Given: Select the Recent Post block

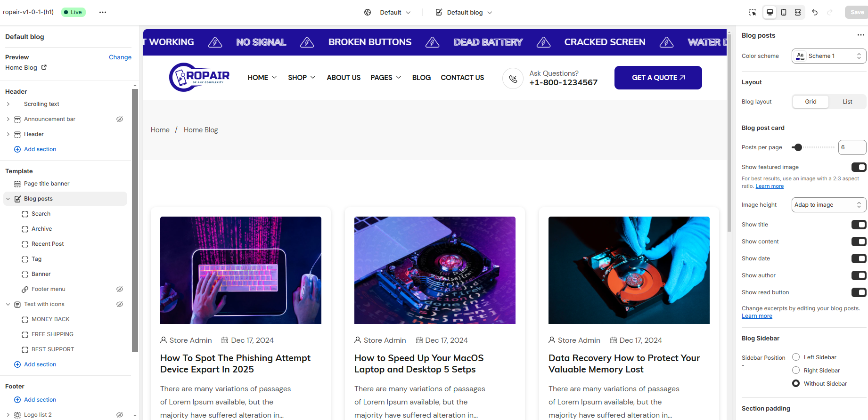Looking at the screenshot, I should (x=48, y=244).
